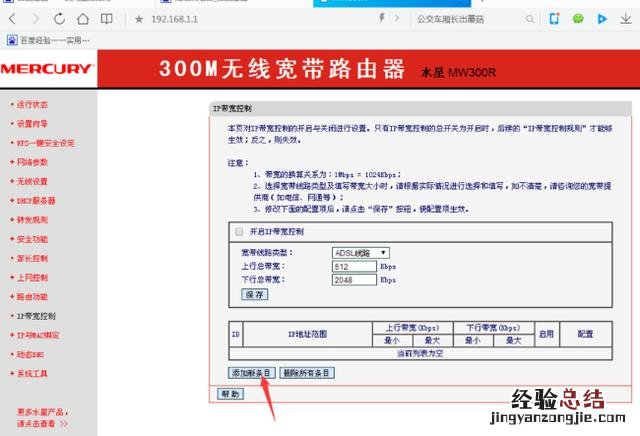Click the address bar showing 192.168.1.1
This screenshot has width=640, height=436.
(175, 19)
